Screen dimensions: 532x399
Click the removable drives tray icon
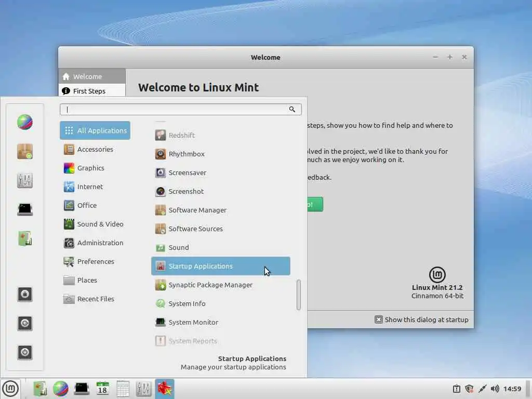457,389
